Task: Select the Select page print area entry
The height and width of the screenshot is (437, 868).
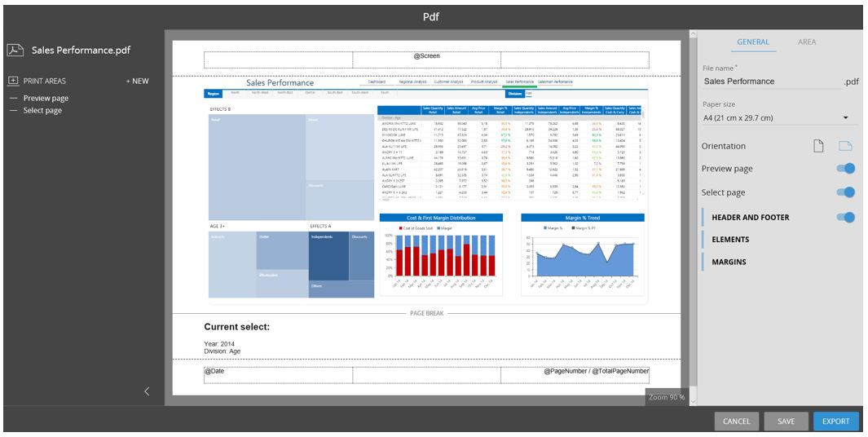Action: pos(42,110)
